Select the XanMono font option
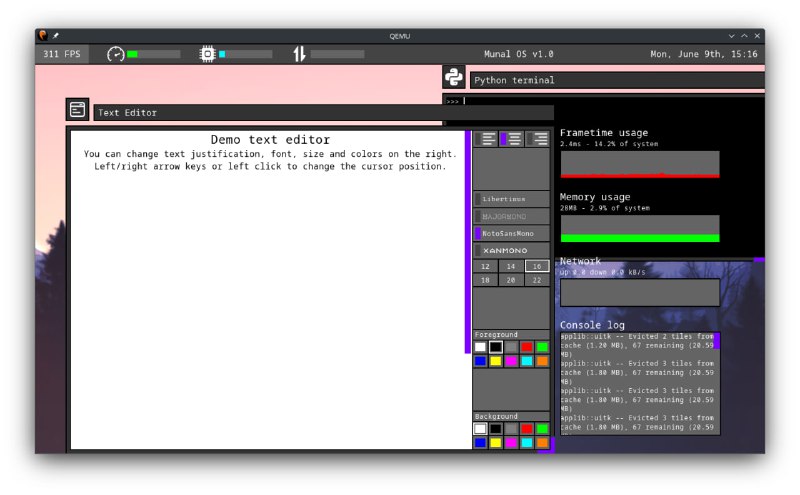 click(x=511, y=250)
